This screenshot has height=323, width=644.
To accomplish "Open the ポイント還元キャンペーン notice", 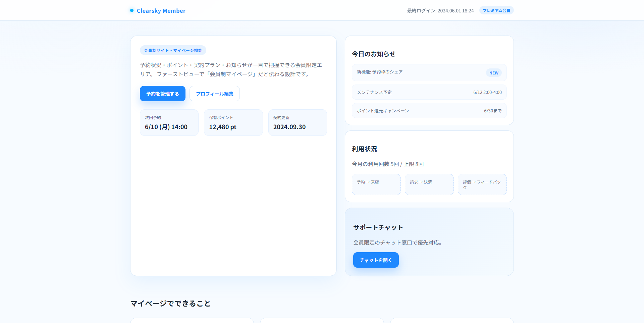I will [x=429, y=111].
